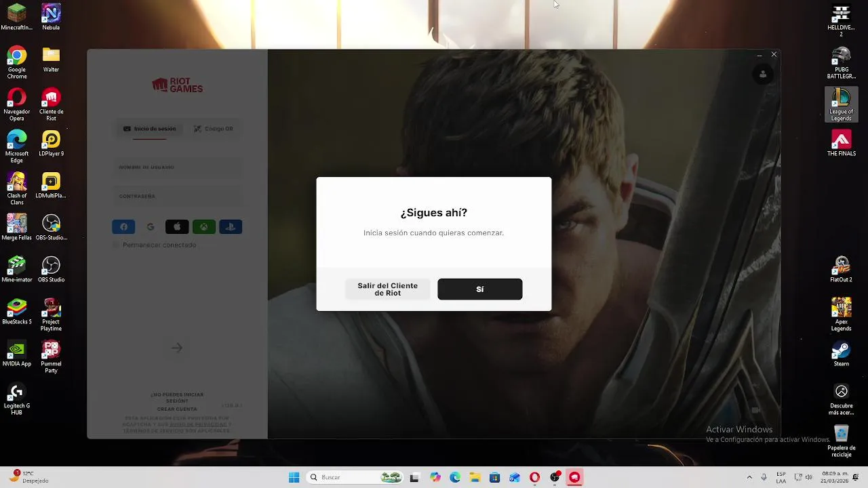Select the Nebula desktop icon
This screenshot has height=488, width=868.
(51, 17)
